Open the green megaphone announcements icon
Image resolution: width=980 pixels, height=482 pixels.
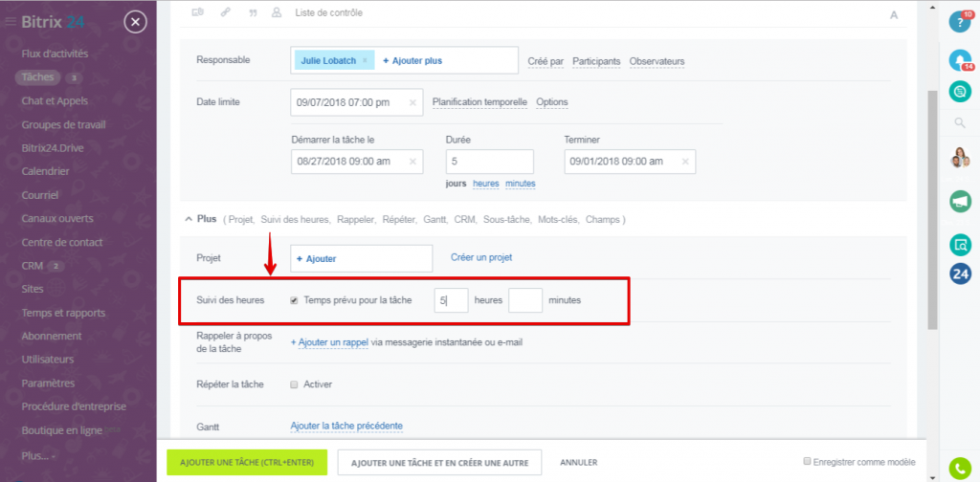click(959, 202)
